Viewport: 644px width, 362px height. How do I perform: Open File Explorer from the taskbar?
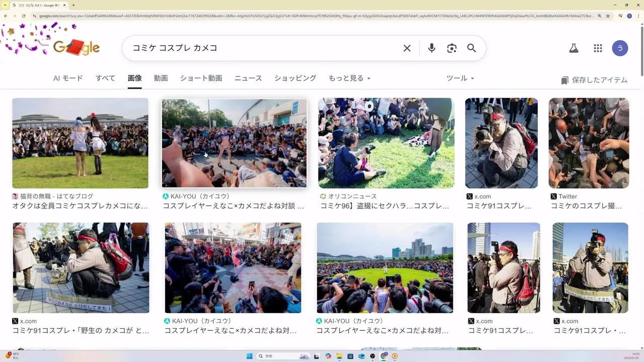click(339, 356)
